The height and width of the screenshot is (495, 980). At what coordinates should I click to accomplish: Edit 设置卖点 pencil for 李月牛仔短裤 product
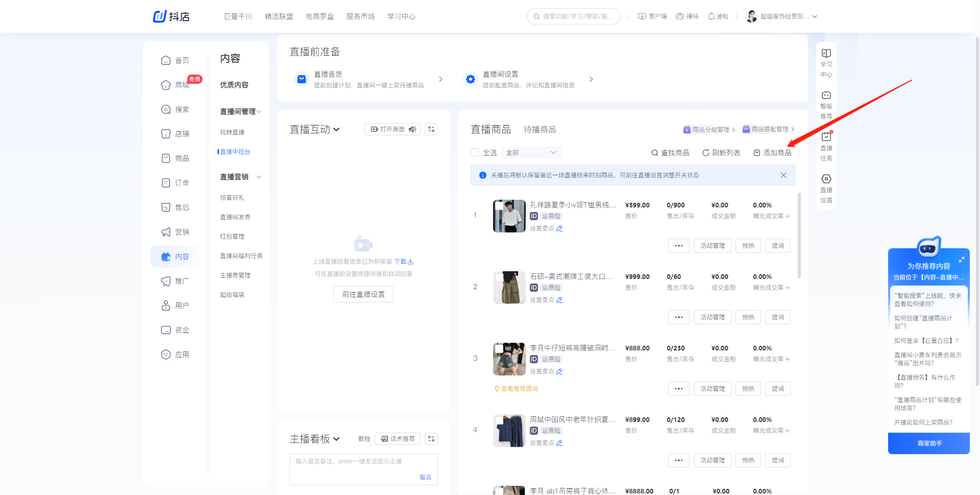[559, 371]
